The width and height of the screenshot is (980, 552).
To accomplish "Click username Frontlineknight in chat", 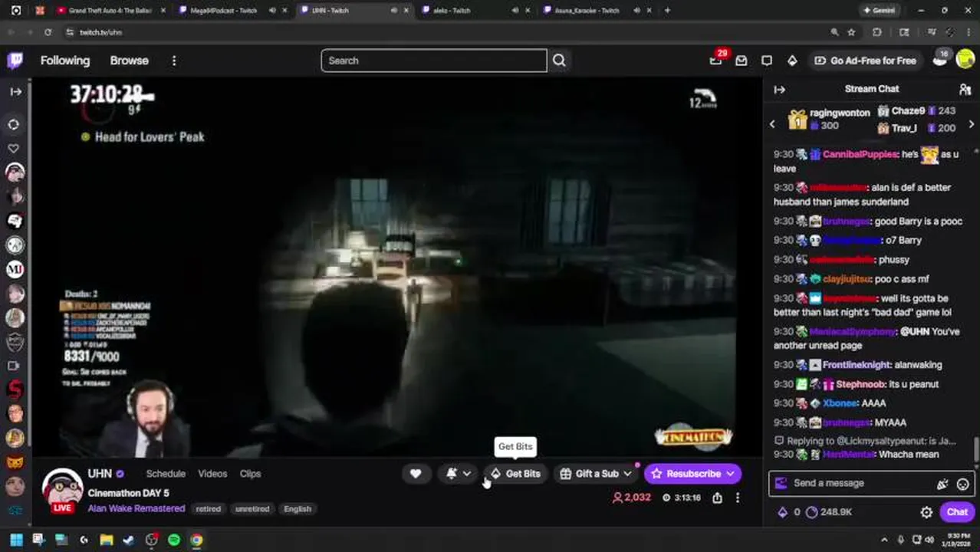I will (x=857, y=365).
